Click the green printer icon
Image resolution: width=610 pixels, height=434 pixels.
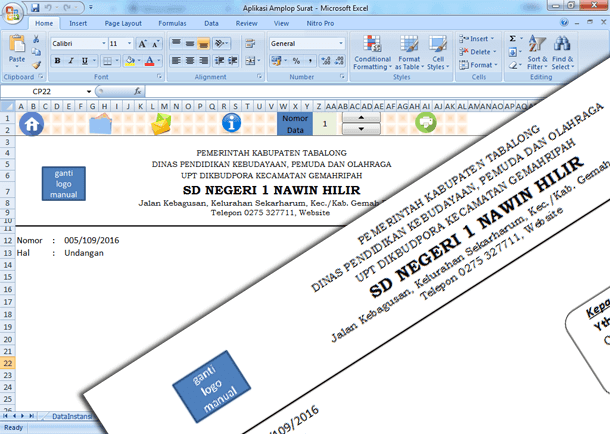point(426,122)
